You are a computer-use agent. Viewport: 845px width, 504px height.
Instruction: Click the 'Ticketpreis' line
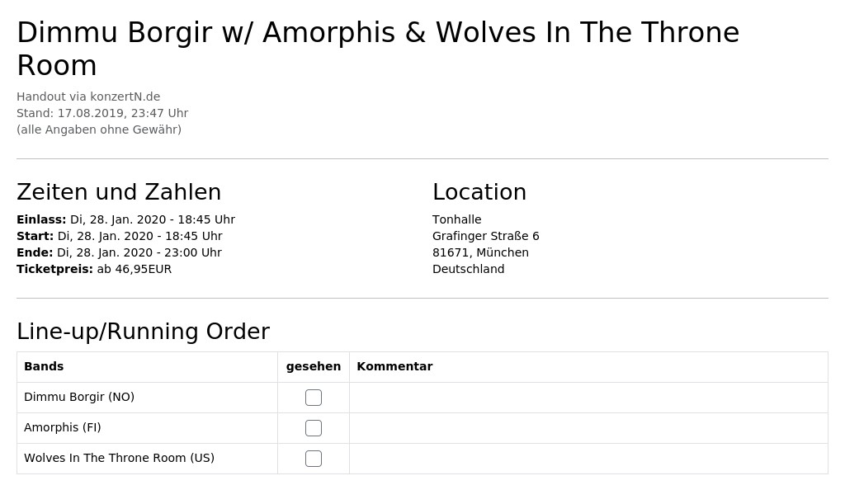[94, 269]
